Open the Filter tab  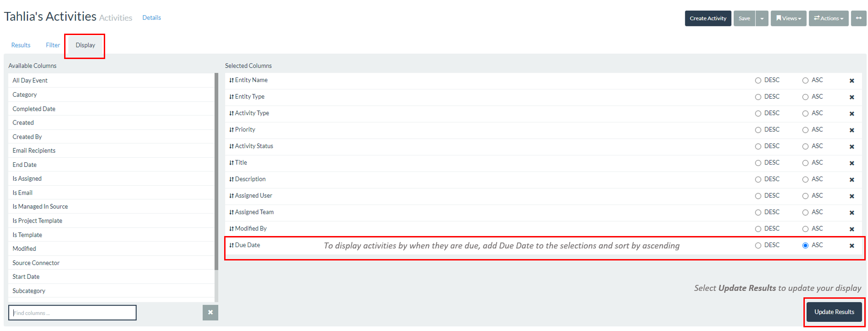pyautogui.click(x=53, y=45)
